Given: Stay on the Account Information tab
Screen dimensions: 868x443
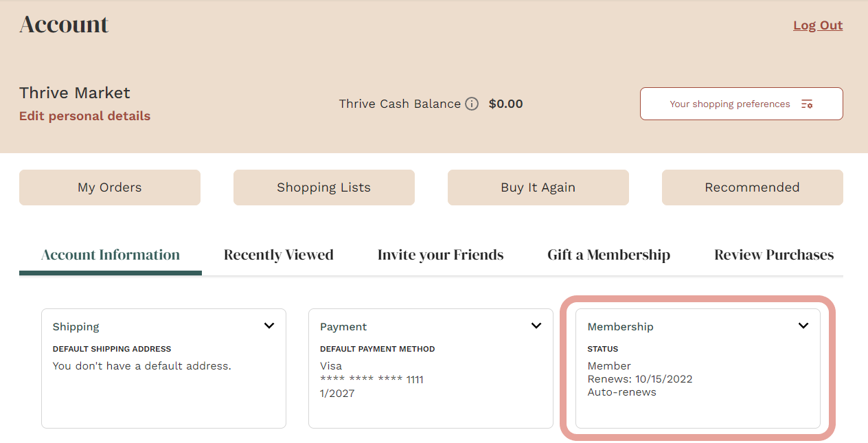Looking at the screenshot, I should pos(110,254).
